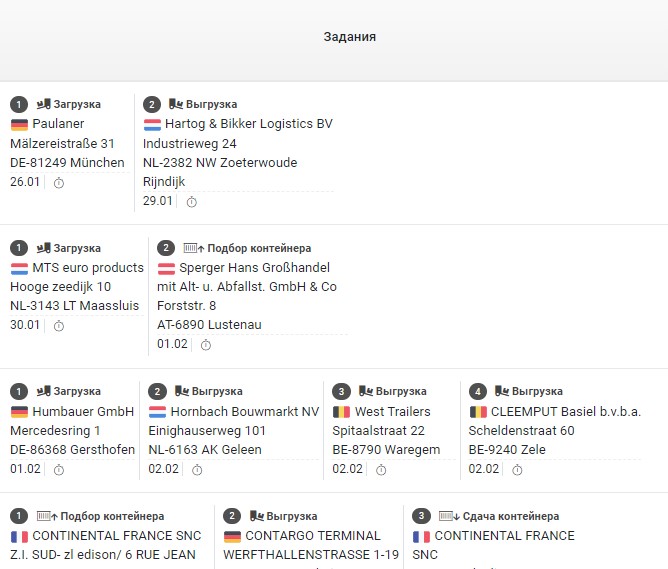Click the unloading icon above West Trailers
Image resolution: width=668 pixels, height=569 pixels.
[x=366, y=391]
